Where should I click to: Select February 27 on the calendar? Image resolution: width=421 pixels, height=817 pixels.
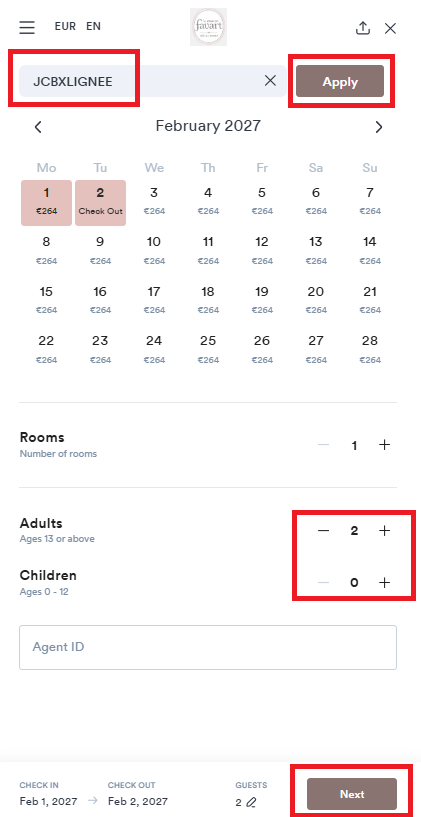[x=316, y=349]
